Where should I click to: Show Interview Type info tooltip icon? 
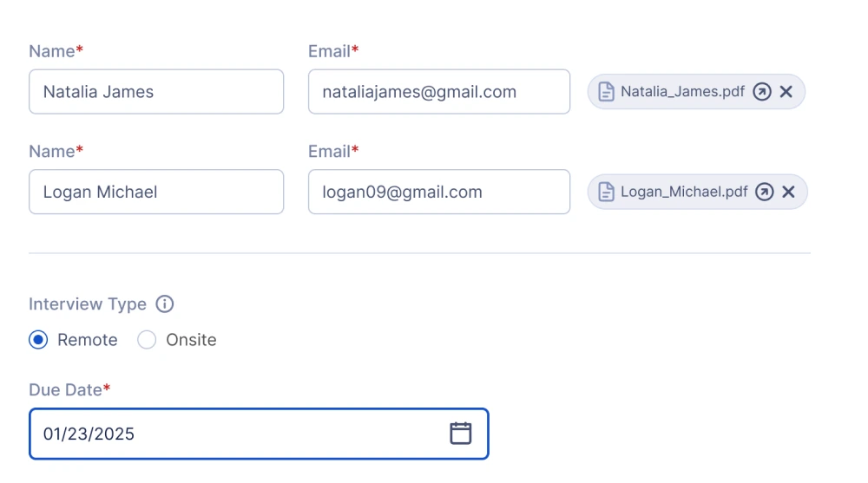tap(164, 304)
